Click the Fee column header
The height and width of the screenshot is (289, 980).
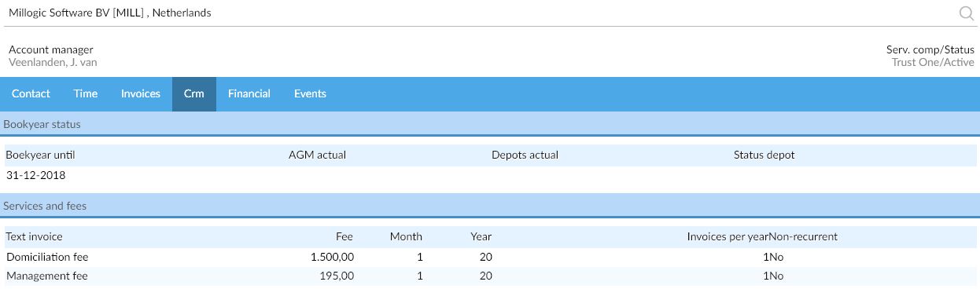tap(344, 236)
